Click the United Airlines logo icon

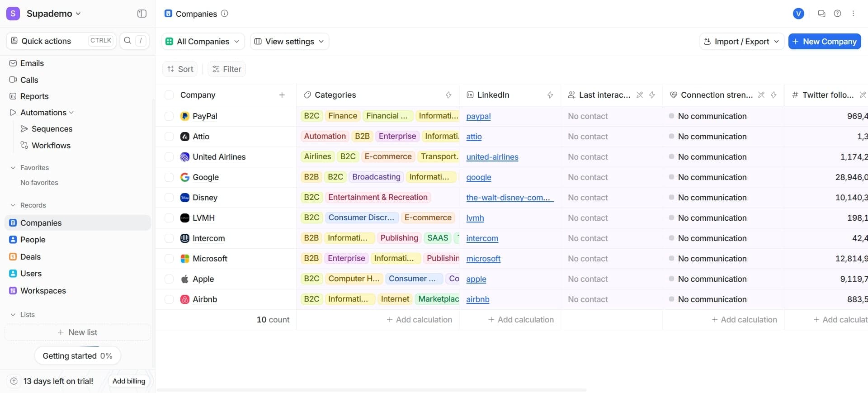point(184,157)
